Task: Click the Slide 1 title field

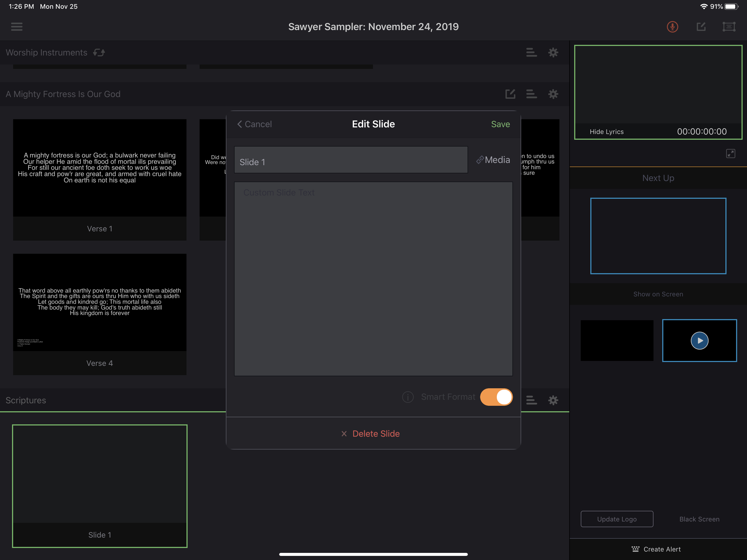Action: click(351, 161)
